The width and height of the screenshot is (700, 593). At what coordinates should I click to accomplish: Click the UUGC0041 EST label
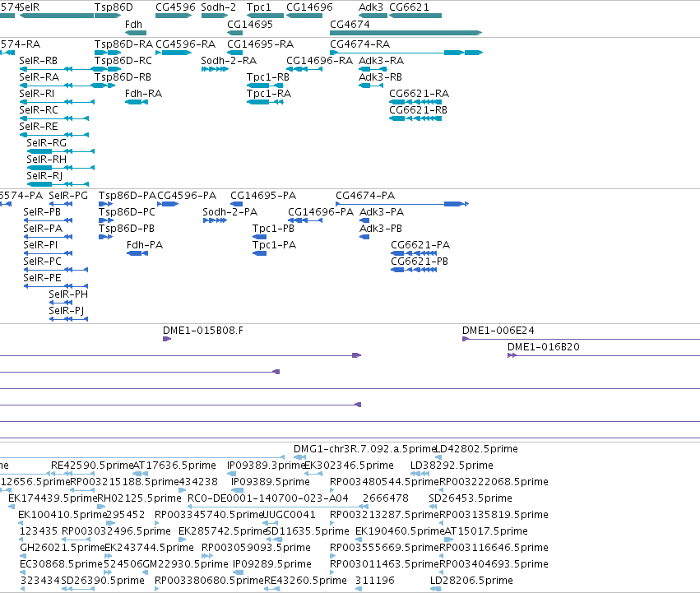pyautogui.click(x=290, y=514)
